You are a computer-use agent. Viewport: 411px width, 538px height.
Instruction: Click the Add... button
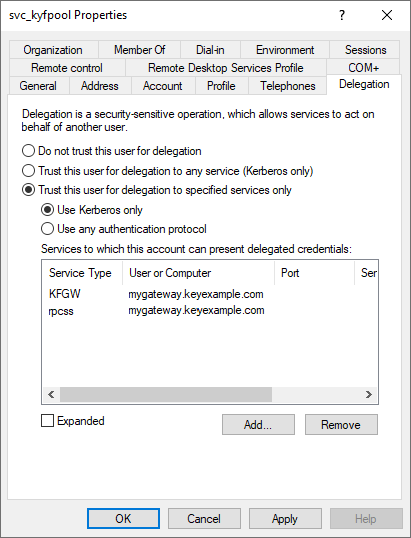258,425
